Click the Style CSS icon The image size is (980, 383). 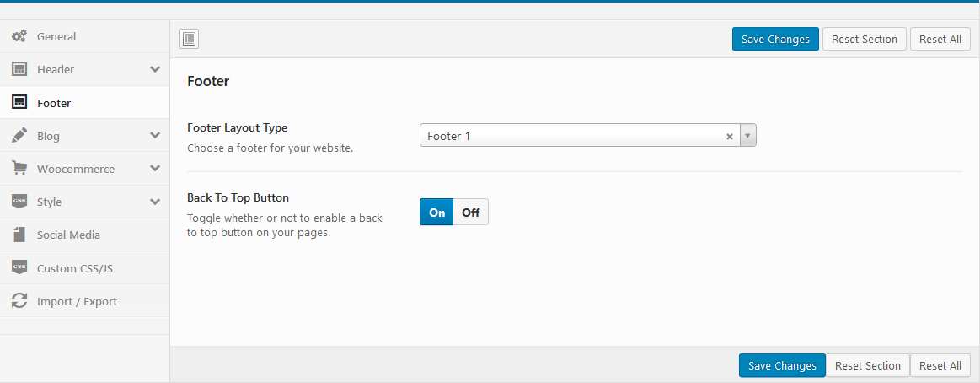pos(19,202)
